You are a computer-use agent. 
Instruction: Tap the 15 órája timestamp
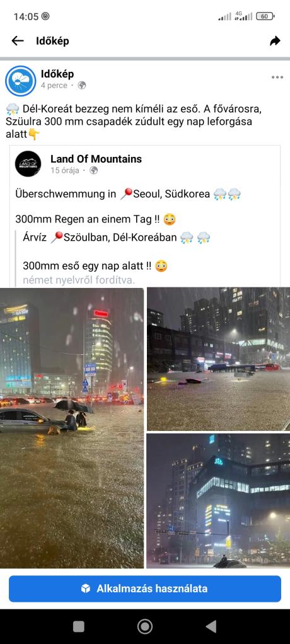pyautogui.click(x=65, y=170)
